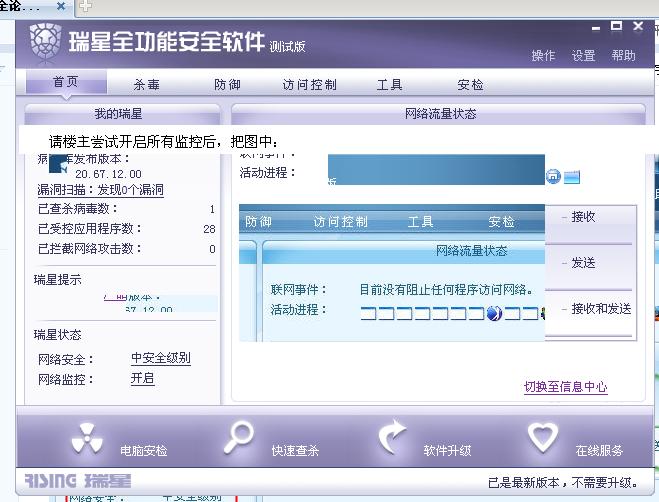Click the 快速查杀 label

[x=295, y=451]
